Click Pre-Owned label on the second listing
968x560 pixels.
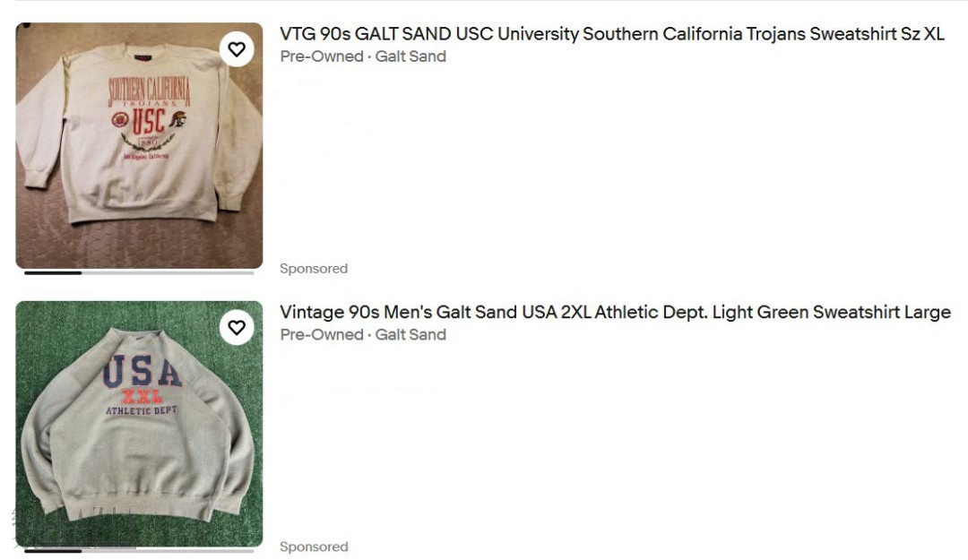click(x=312, y=334)
